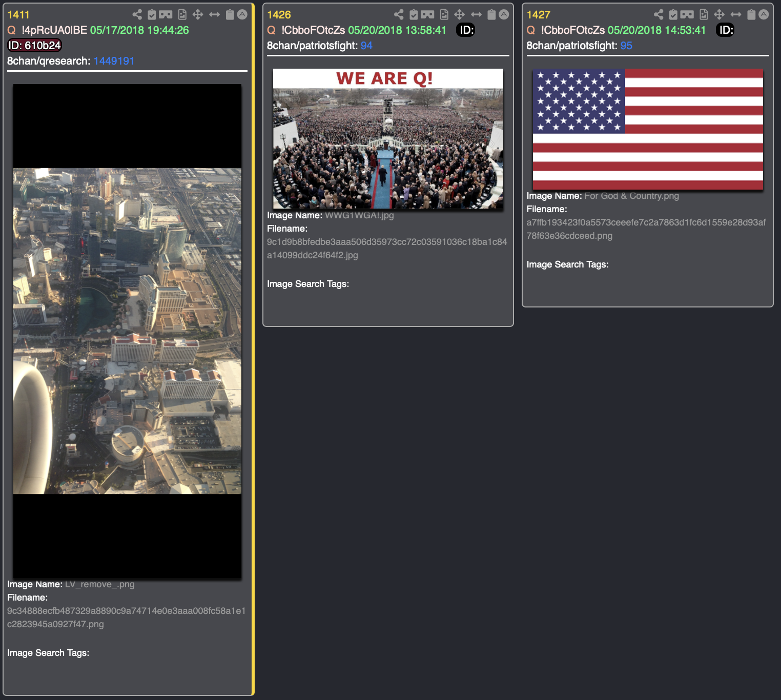Screen dimensions: 781x700
Task: Click post number 1427
Action: [x=539, y=15]
